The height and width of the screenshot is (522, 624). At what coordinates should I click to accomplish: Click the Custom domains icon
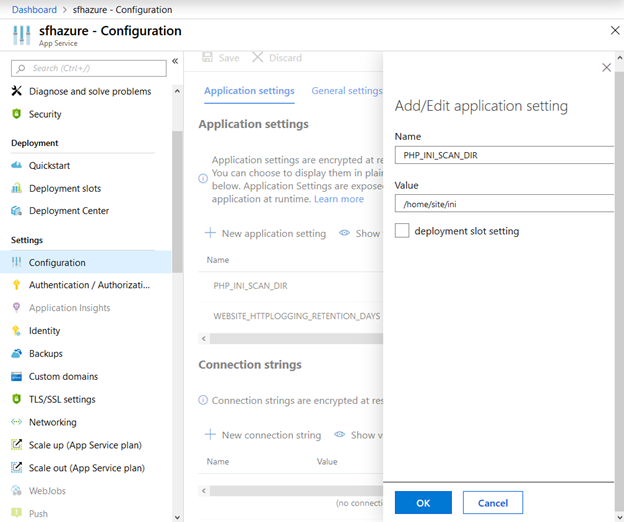tap(16, 376)
